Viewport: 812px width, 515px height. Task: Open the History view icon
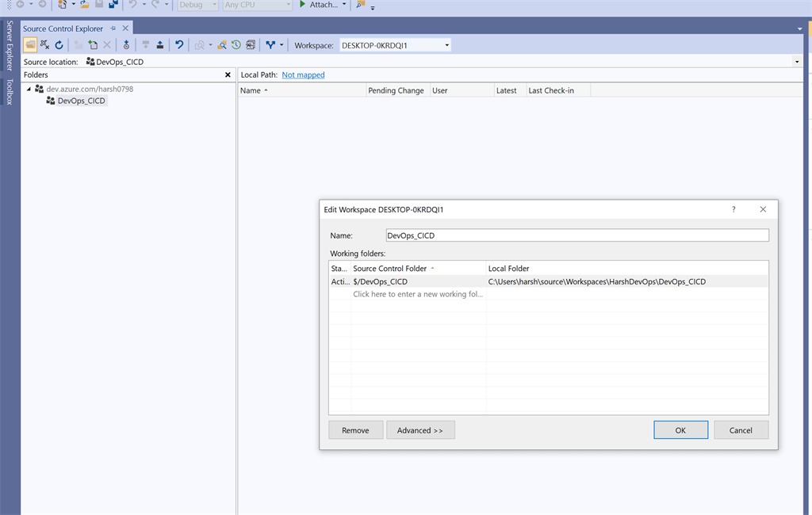coord(236,44)
